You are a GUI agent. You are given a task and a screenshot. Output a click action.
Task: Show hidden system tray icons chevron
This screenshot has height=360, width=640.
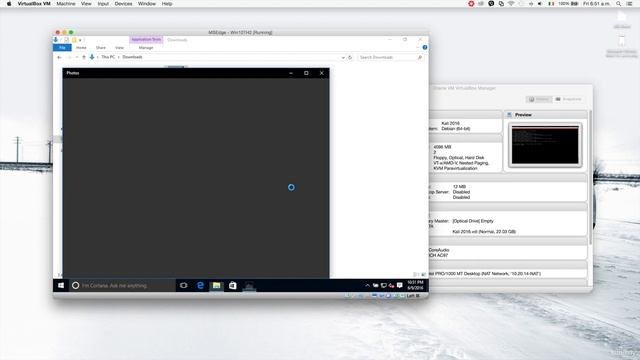pos(367,286)
